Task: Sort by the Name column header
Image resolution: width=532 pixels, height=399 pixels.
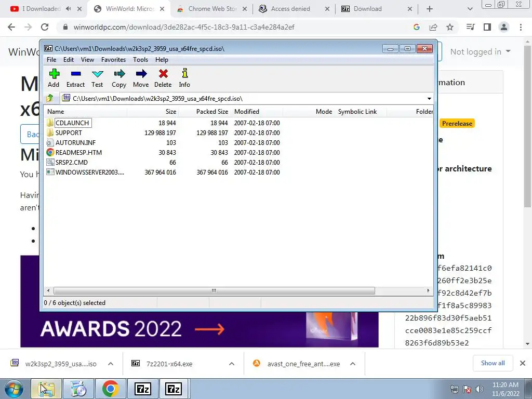Action: pos(86,112)
